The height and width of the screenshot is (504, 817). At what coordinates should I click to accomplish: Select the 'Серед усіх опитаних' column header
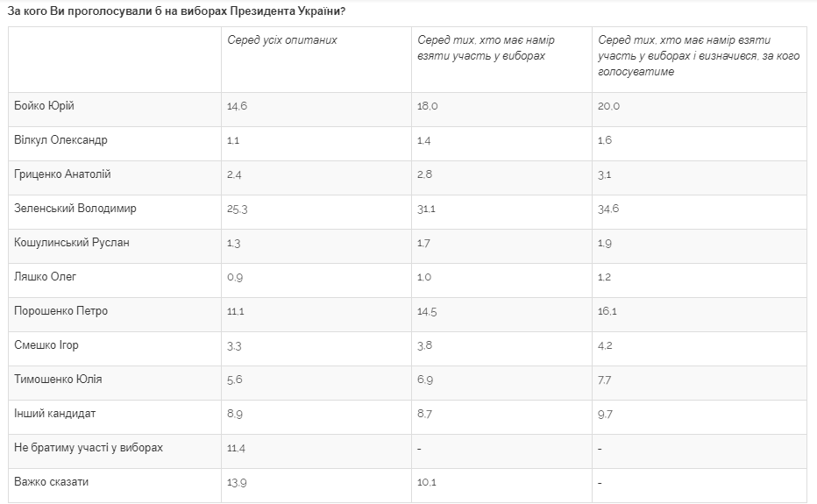[x=282, y=40]
